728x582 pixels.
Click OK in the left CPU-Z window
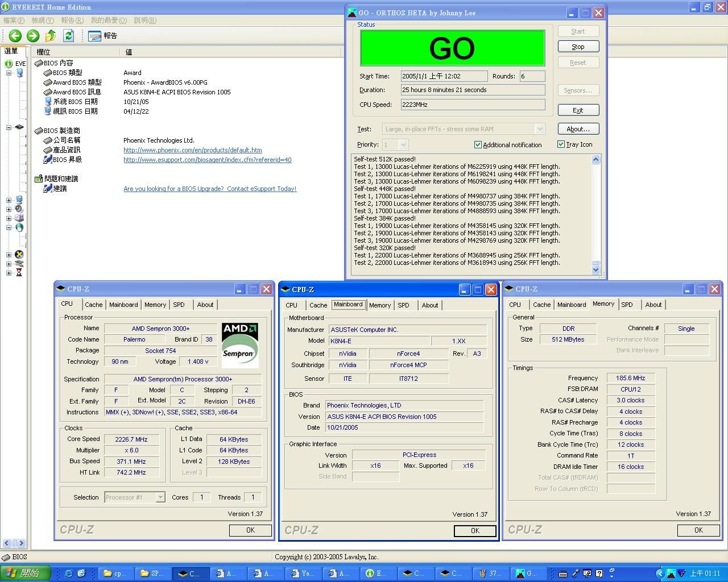tap(250, 530)
